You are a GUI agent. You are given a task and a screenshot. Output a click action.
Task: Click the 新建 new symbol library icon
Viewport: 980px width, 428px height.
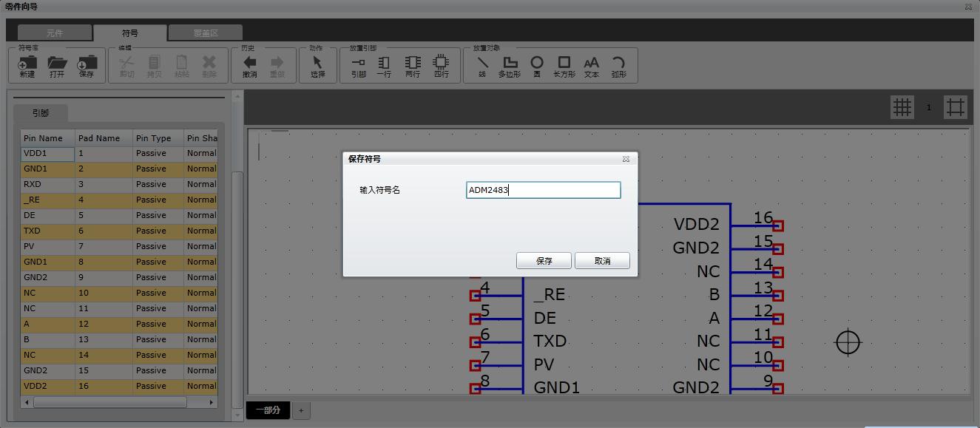point(27,66)
